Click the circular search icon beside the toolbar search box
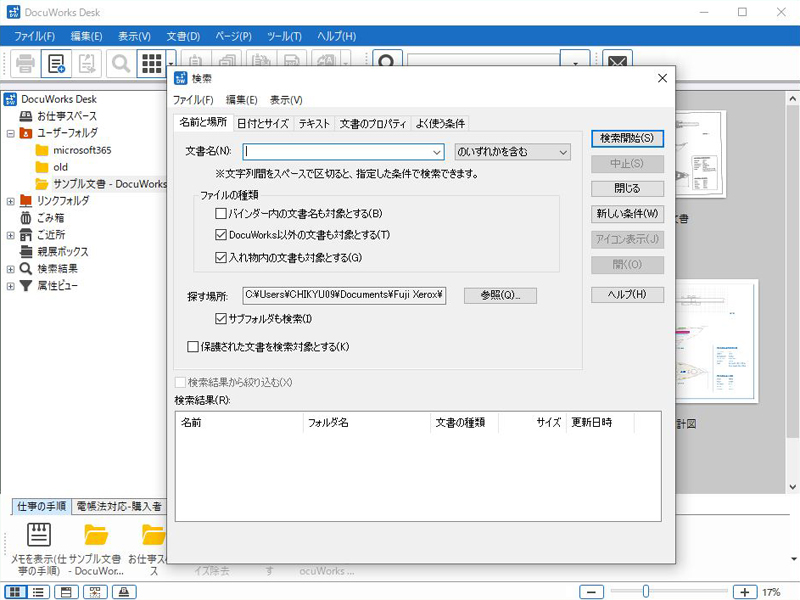Viewport: 800px width, 600px height. (x=387, y=61)
